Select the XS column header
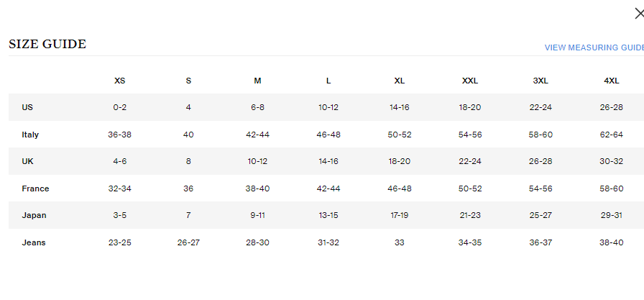The width and height of the screenshot is (644, 300). (x=120, y=81)
